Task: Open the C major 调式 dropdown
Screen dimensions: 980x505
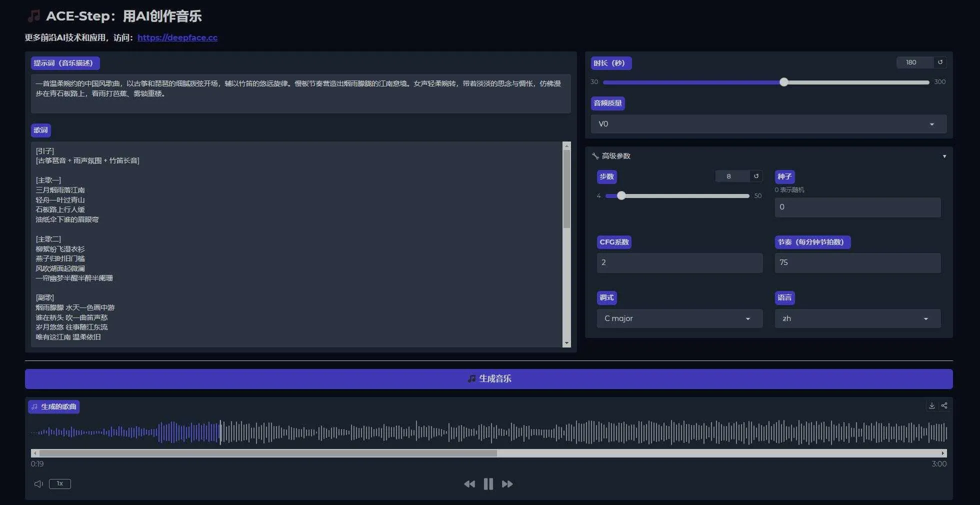Action: click(x=679, y=318)
